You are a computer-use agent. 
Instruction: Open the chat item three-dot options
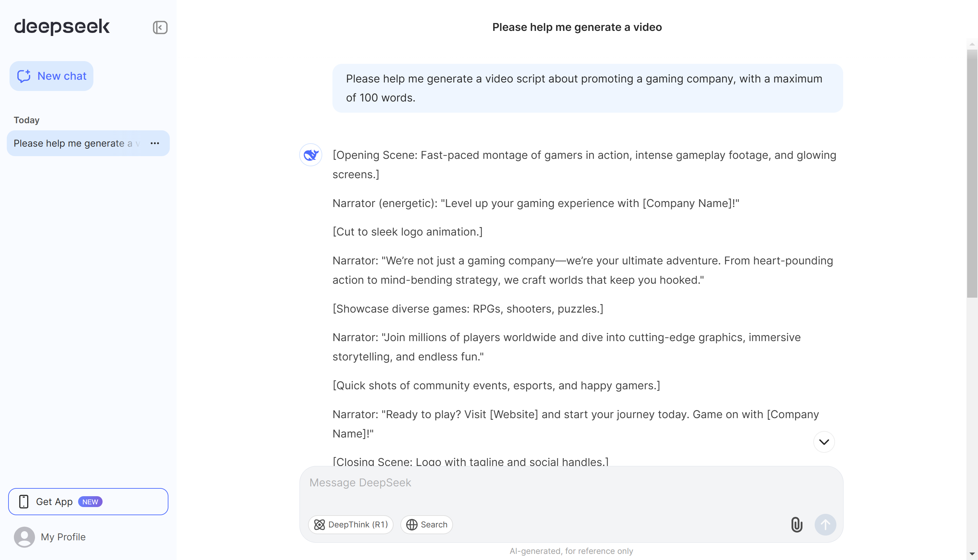155,144
